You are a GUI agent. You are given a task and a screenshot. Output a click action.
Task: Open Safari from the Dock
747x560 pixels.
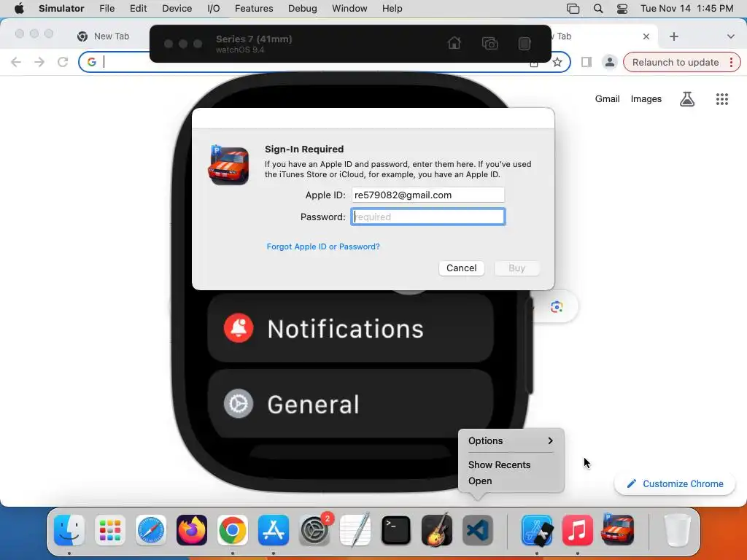click(x=151, y=530)
